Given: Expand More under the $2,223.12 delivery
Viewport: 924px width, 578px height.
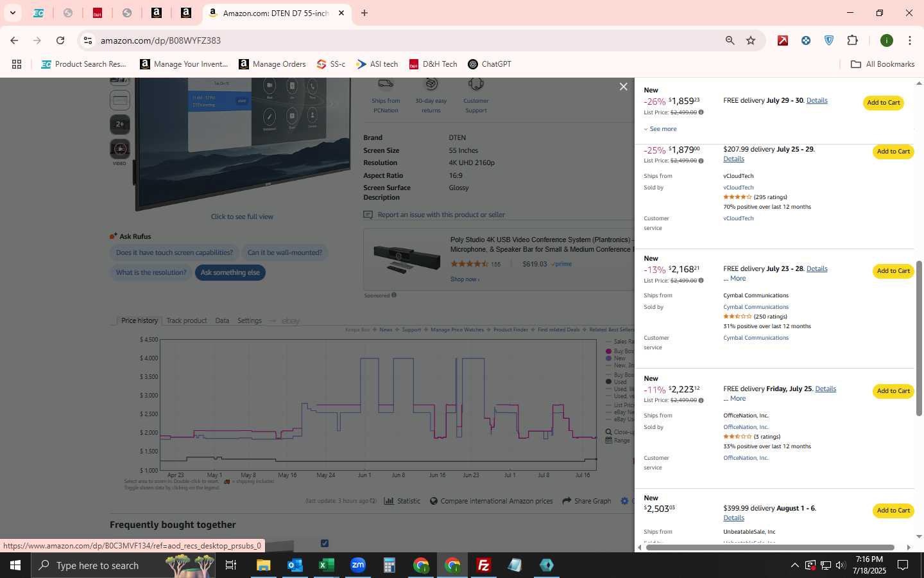Looking at the screenshot, I should [738, 399].
